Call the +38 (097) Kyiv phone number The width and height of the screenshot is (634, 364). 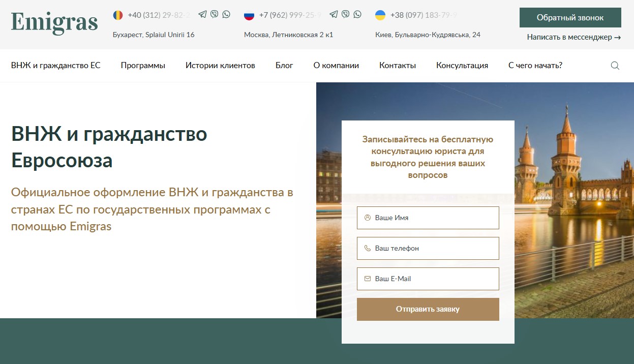tap(424, 15)
